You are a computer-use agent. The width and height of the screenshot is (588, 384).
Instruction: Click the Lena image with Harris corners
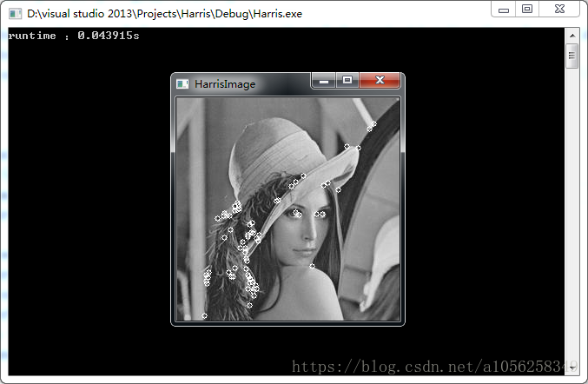pos(287,209)
